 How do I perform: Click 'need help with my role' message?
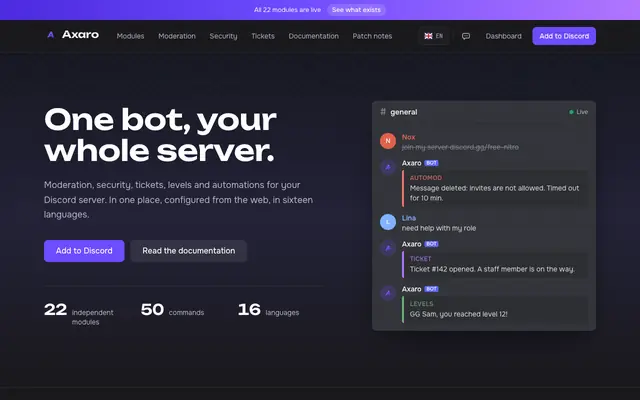tap(439, 228)
